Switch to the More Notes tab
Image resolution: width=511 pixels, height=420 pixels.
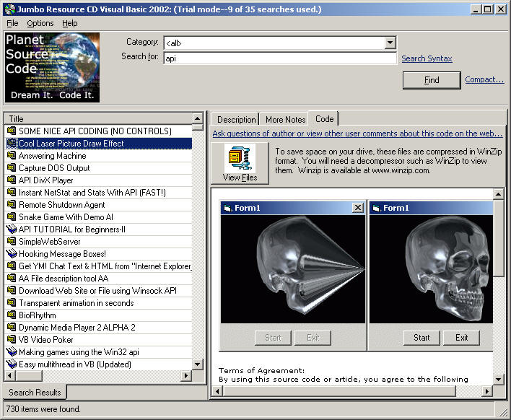(x=285, y=120)
